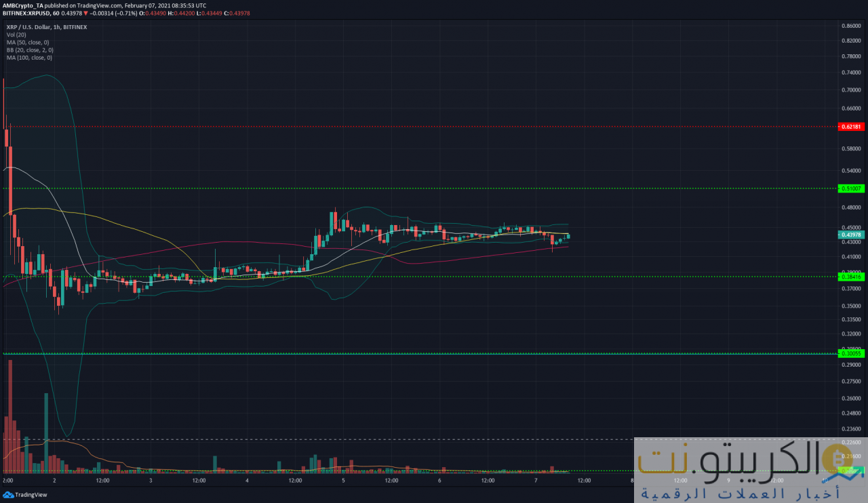Select the 0.30055 support level marker
Image resolution: width=868 pixels, height=503 pixels.
pos(852,353)
